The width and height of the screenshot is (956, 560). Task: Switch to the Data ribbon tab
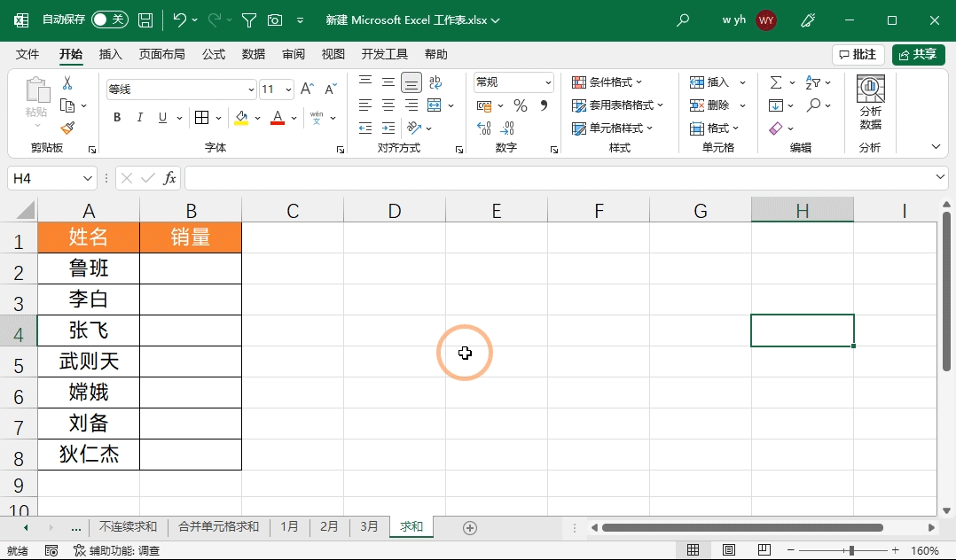tap(253, 54)
